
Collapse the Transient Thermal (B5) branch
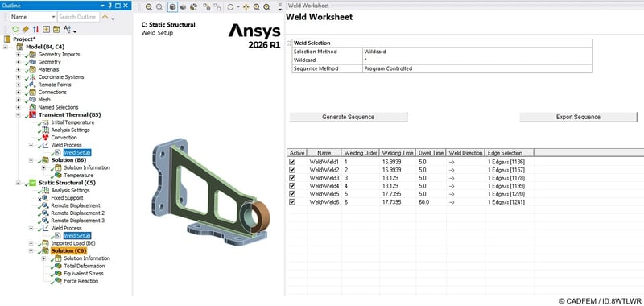(x=18, y=114)
